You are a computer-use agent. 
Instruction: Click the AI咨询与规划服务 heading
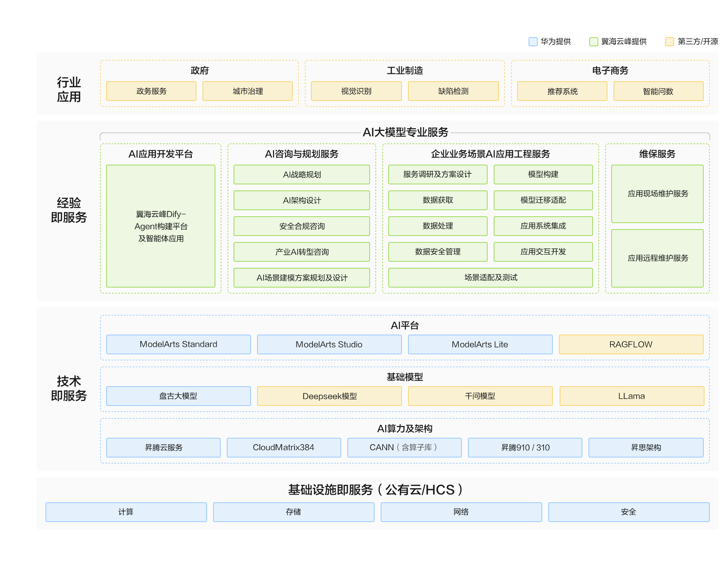[x=302, y=154]
